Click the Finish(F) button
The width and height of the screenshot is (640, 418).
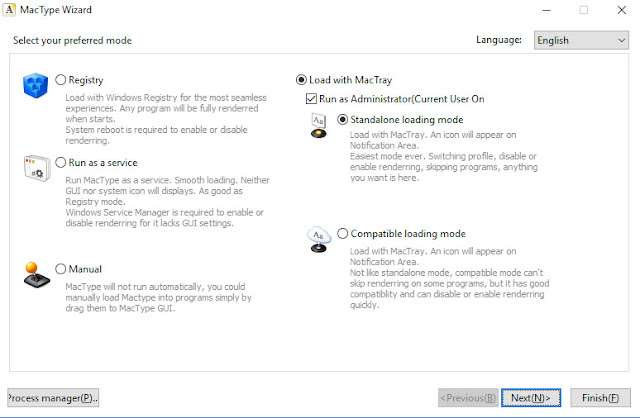tap(600, 398)
